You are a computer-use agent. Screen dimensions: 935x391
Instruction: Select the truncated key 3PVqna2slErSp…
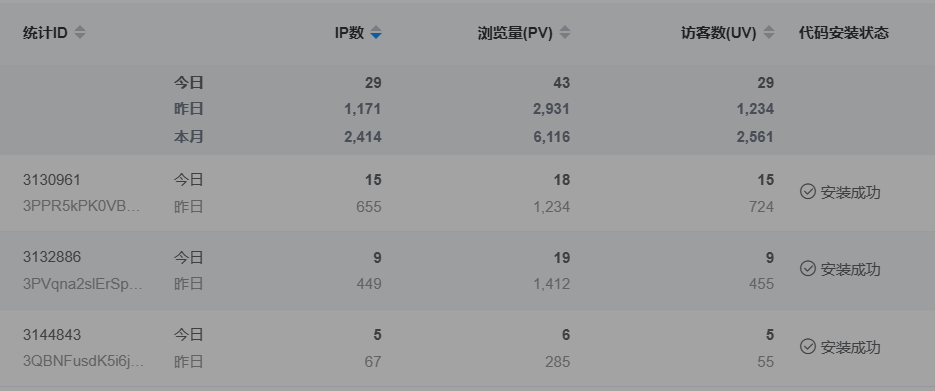[83, 284]
